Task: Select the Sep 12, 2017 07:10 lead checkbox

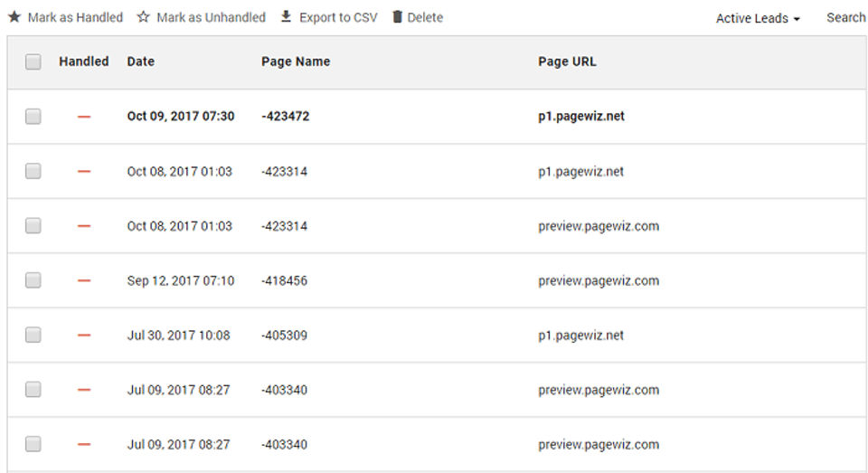Action: (x=33, y=281)
